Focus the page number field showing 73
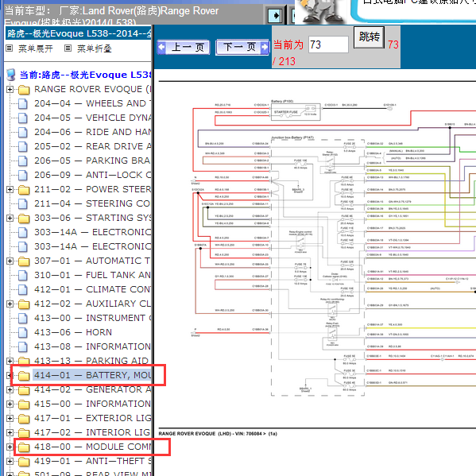Screen dimensions: 476x476 tap(328, 45)
